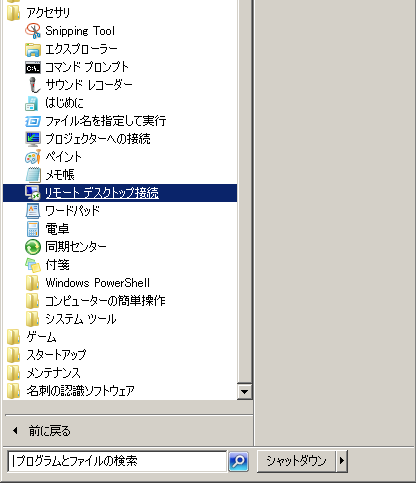Expand the システム ツール folder
The height and width of the screenshot is (483, 416).
71,319
